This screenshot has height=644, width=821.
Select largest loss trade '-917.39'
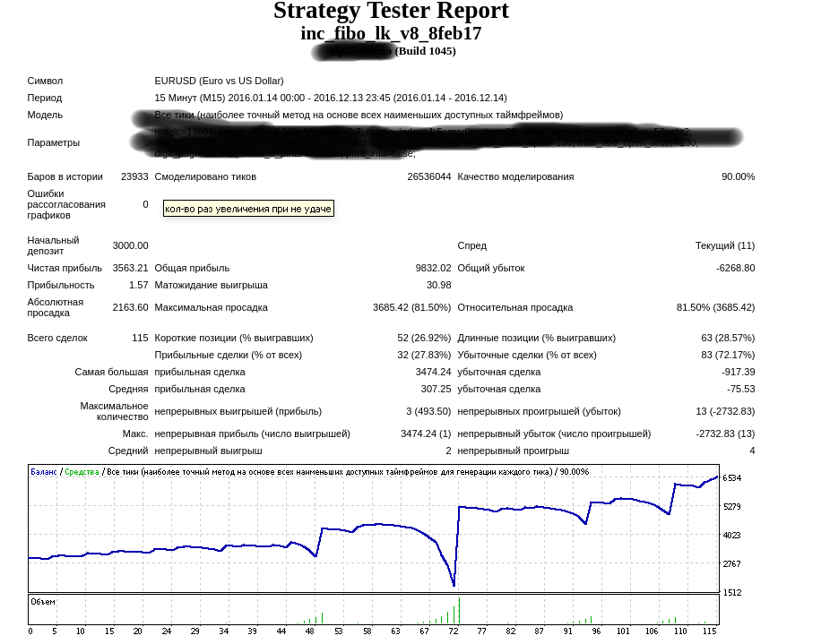[x=739, y=372]
